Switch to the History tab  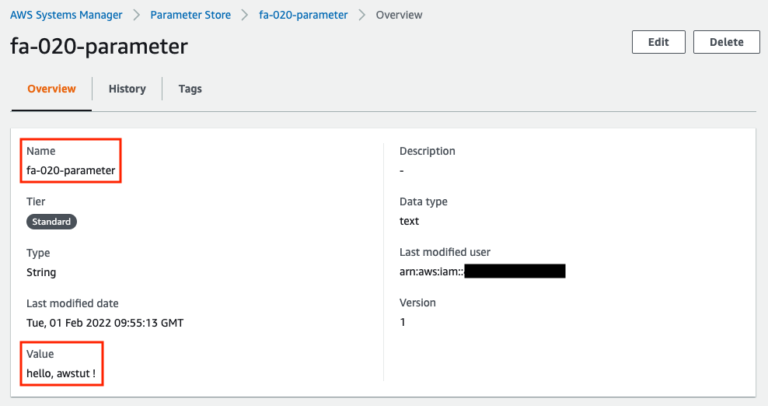click(x=127, y=89)
